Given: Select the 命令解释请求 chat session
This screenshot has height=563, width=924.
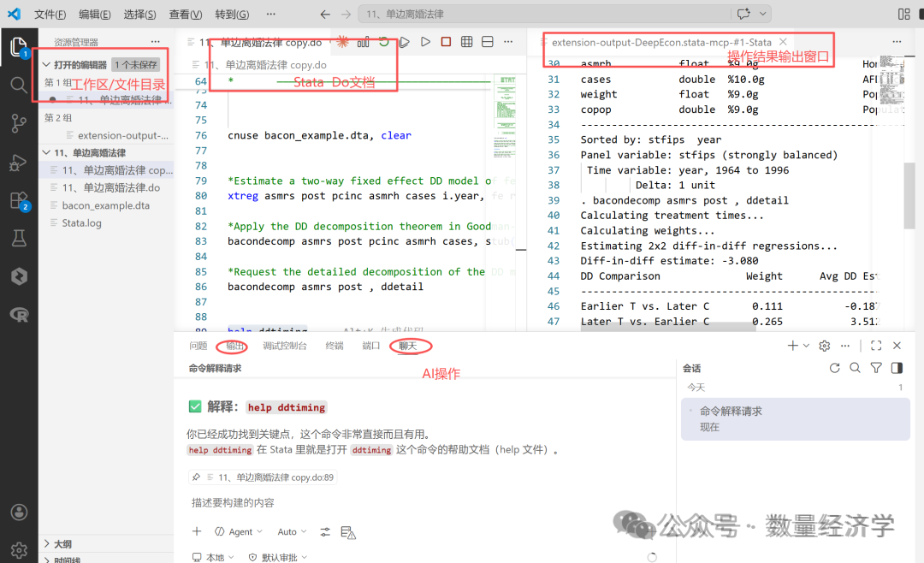Looking at the screenshot, I should pyautogui.click(x=796, y=419).
